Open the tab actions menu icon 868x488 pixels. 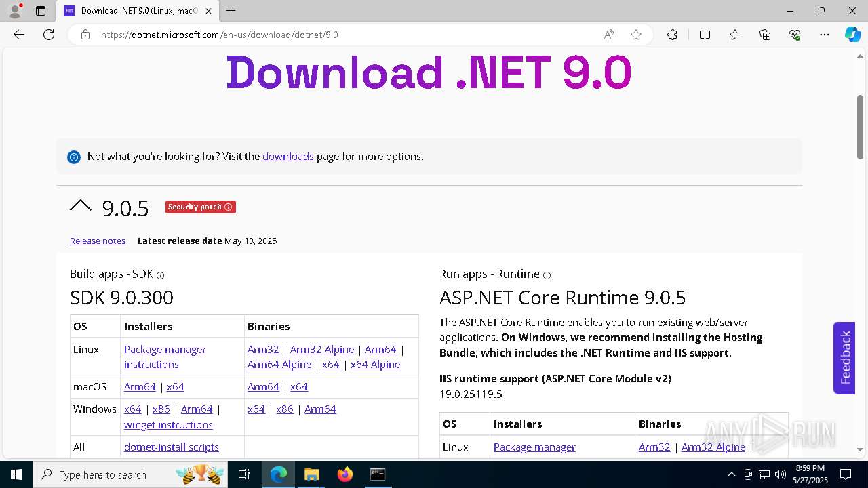(x=41, y=11)
